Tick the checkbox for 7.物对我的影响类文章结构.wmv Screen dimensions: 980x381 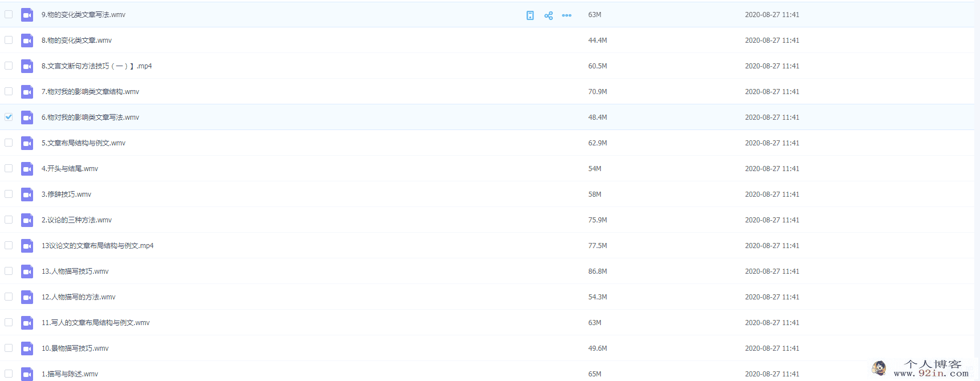click(x=9, y=91)
